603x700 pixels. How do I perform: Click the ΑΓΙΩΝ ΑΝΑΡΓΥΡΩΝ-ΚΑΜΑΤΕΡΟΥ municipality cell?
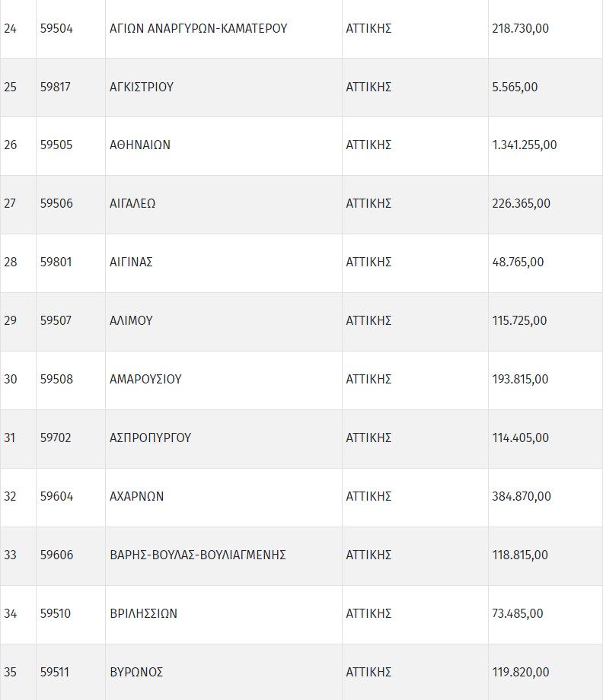(198, 28)
